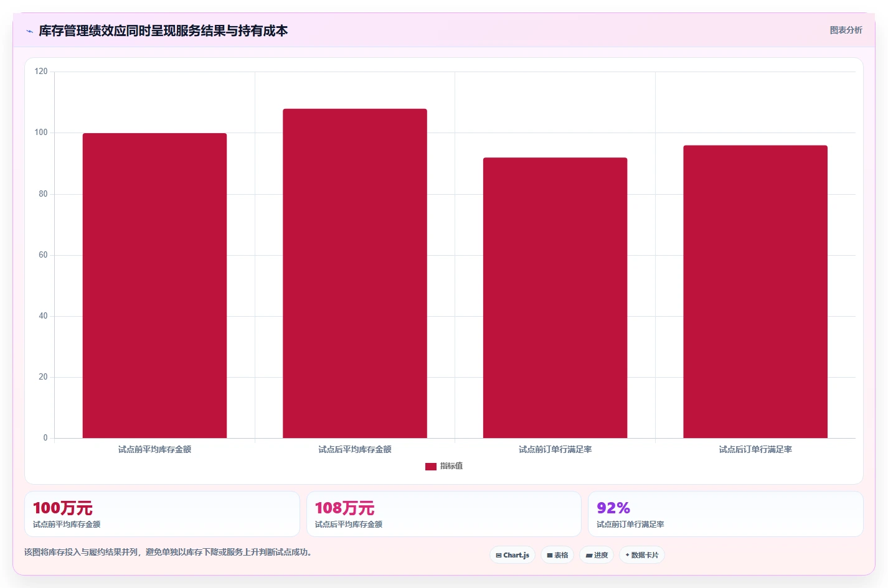Click the 92% stat card
Viewport: 888px width, 588px height.
725,514
